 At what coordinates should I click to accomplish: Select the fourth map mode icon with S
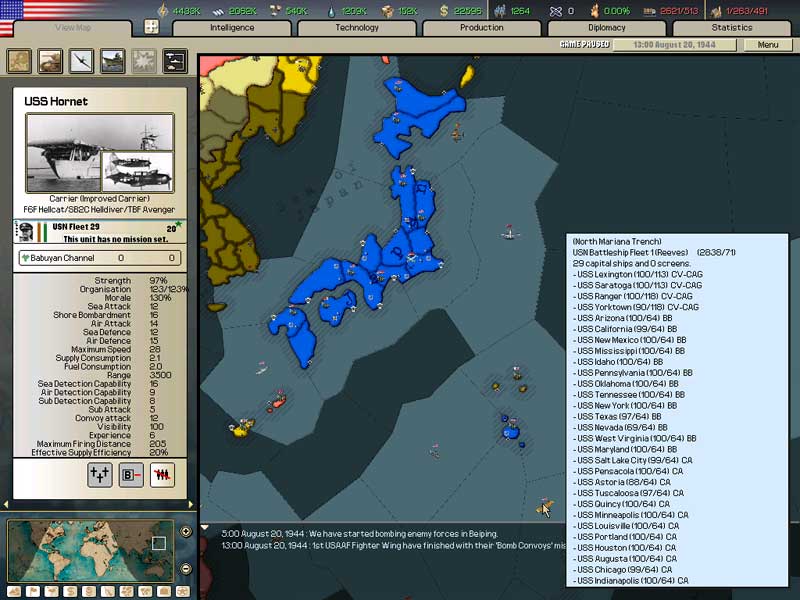[70, 591]
